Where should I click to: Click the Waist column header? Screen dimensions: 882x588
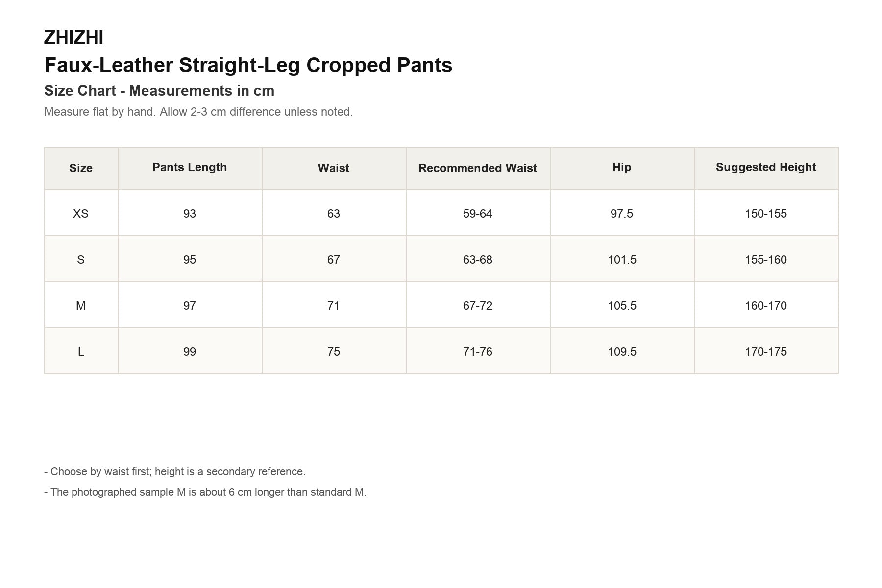(334, 168)
